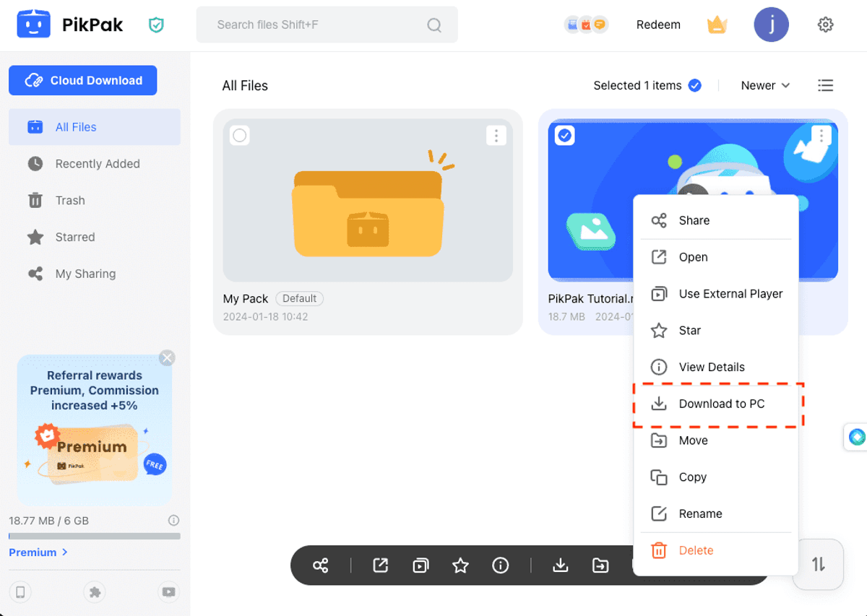867x616 pixels.
Task: Click the "Default" tag on My Pack
Action: 299,298
